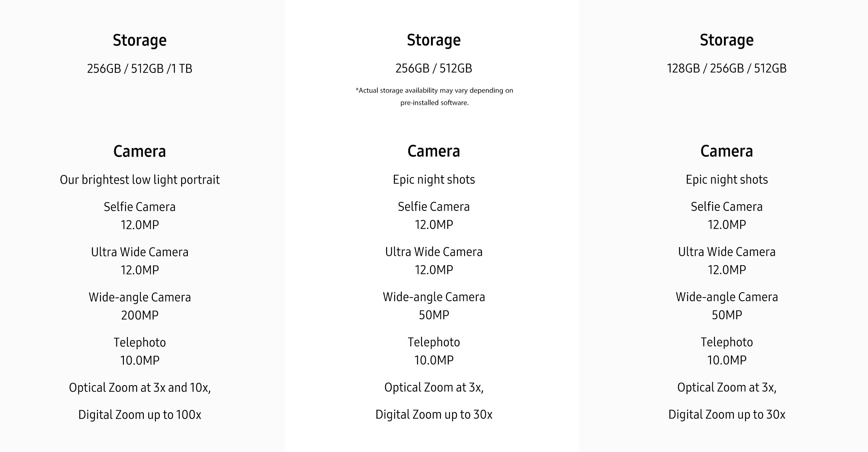Click the middle column 256GB / 512GB text

point(434,68)
